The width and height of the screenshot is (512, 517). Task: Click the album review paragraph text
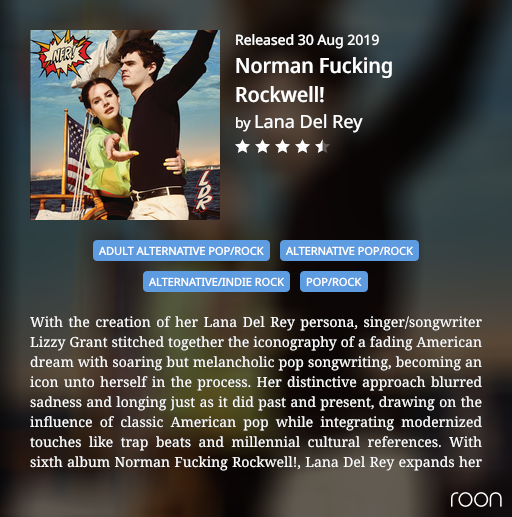coord(256,392)
